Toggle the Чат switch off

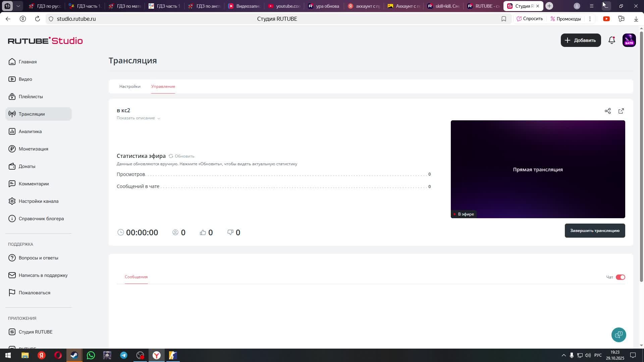pos(620,277)
